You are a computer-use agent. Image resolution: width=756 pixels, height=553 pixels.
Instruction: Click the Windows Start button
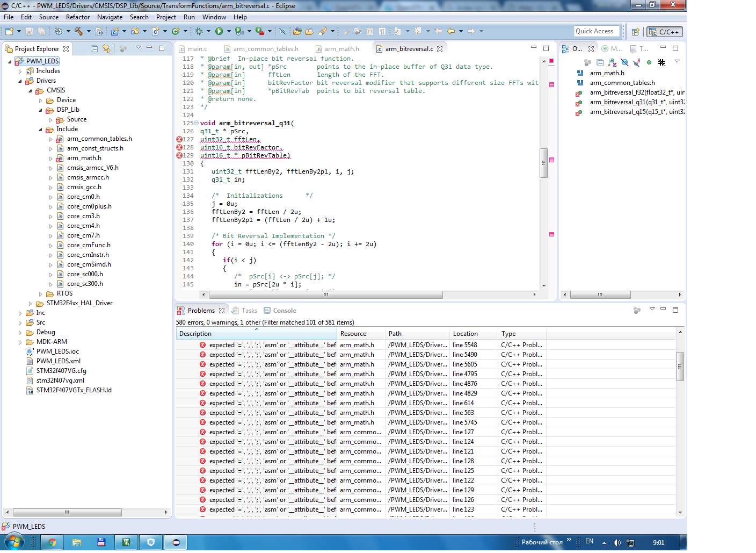(x=14, y=542)
